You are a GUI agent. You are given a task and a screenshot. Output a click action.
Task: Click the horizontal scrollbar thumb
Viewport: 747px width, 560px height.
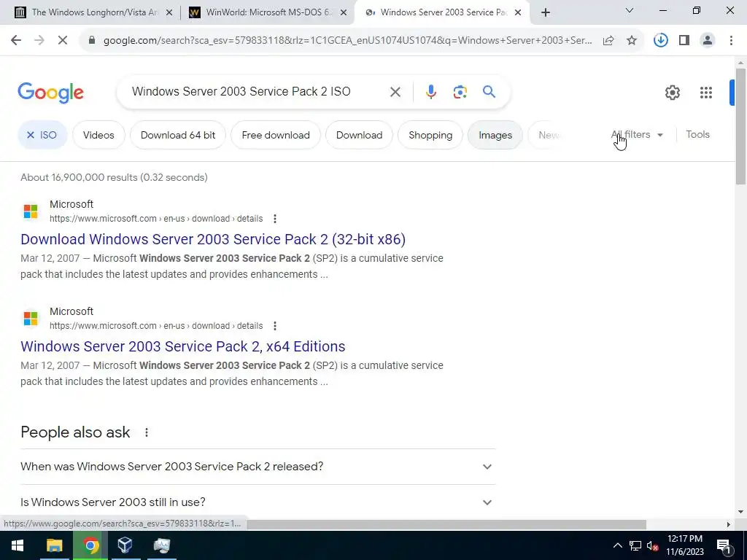[446, 524]
